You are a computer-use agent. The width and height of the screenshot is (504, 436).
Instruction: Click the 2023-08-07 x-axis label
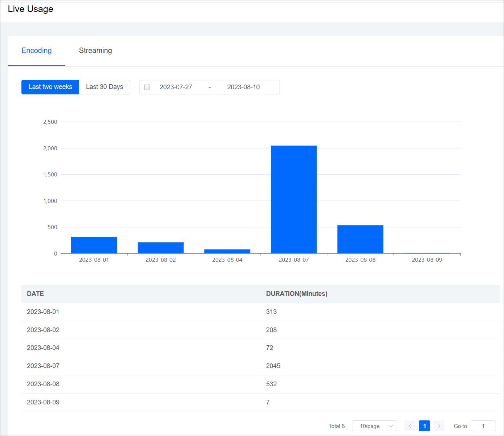click(294, 260)
